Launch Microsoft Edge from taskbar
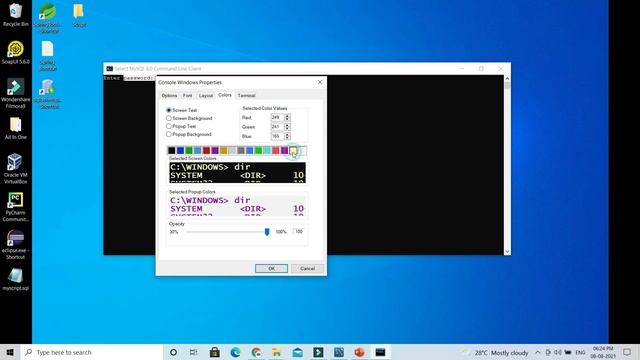640x360 pixels. [236, 352]
